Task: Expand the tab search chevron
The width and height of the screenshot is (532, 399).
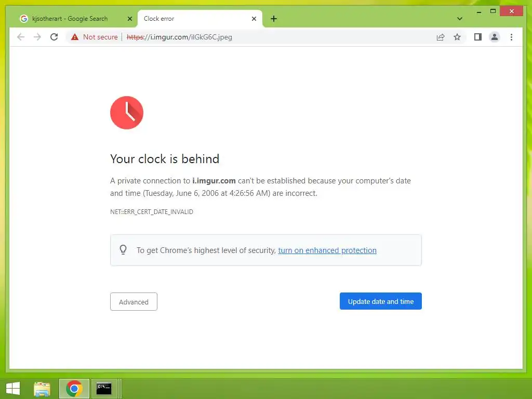Action: click(x=459, y=19)
